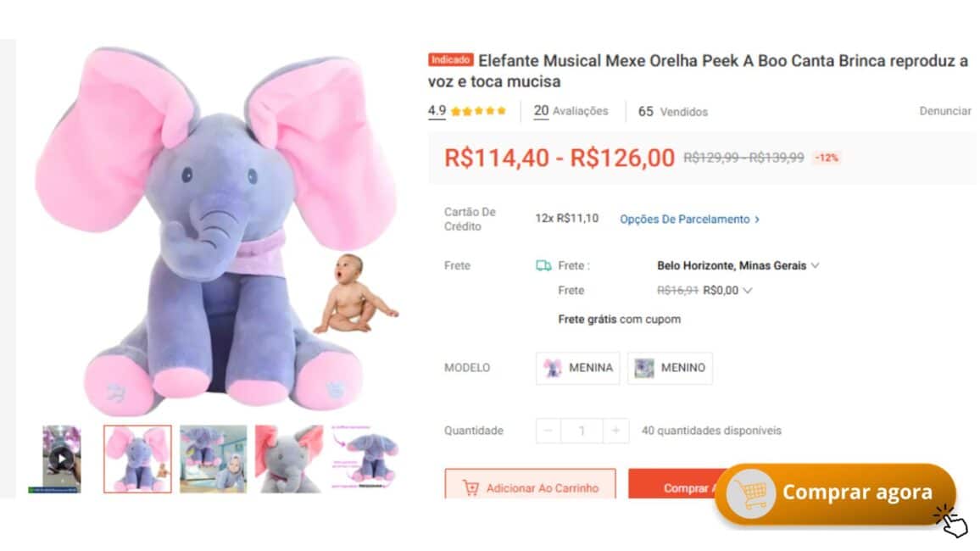The image size is (980, 551).
Task: Play the product video thumbnail
Action: 60,459
